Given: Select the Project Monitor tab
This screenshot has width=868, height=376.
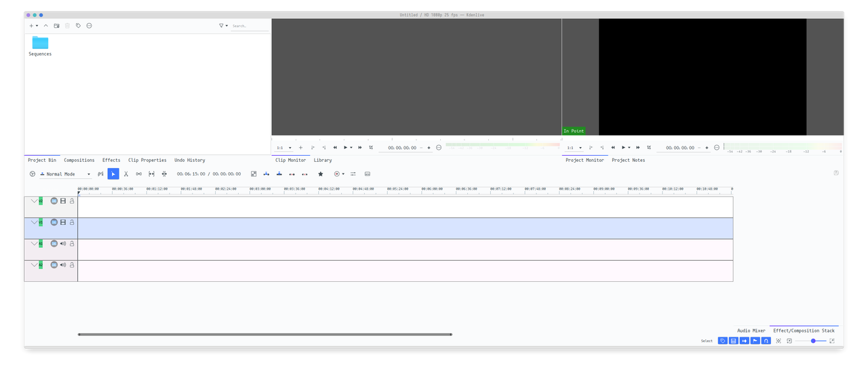Looking at the screenshot, I should [x=585, y=160].
